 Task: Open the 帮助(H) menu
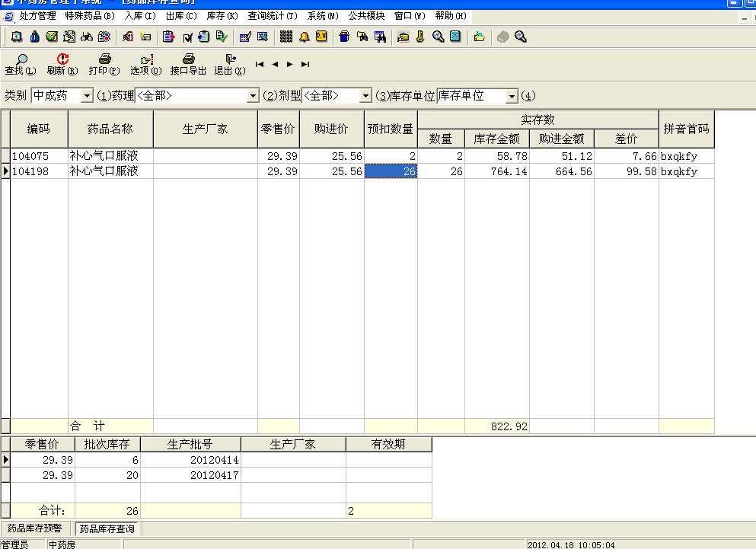click(451, 16)
